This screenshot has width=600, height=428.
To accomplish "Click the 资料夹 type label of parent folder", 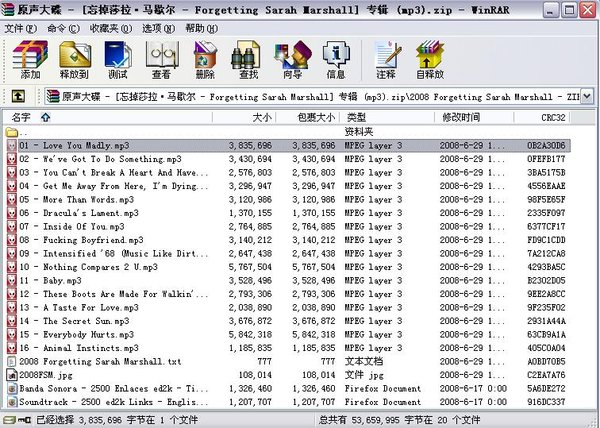I will click(x=359, y=132).
